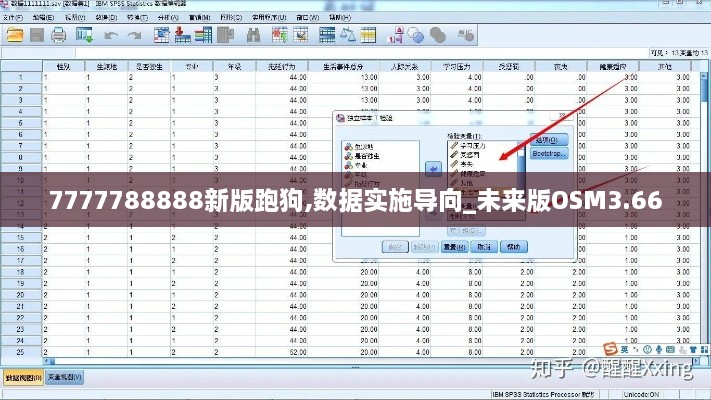Open the 分析(A) menu
Viewport: 711px width, 400px height.
168,18
